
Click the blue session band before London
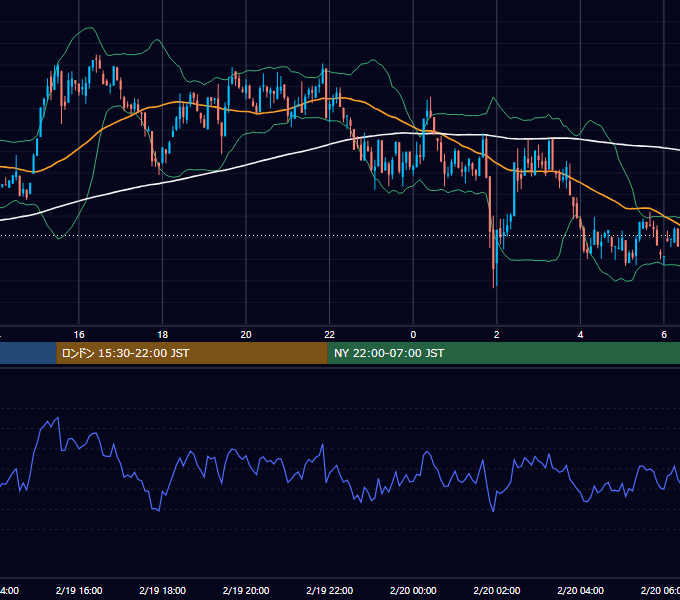click(x=28, y=353)
